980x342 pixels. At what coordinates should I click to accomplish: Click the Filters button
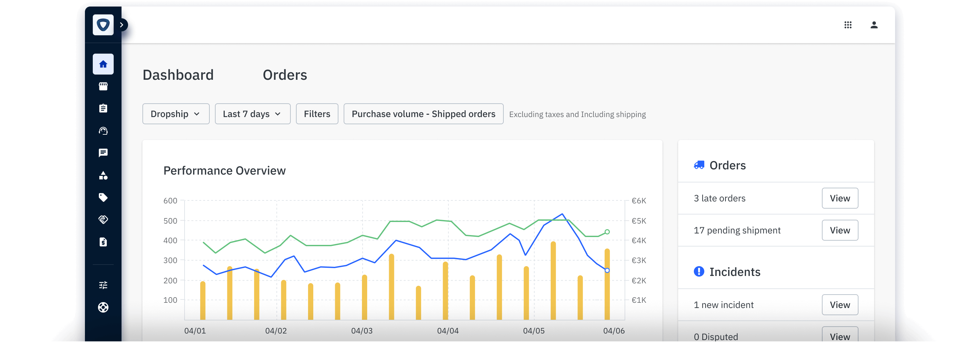(317, 114)
